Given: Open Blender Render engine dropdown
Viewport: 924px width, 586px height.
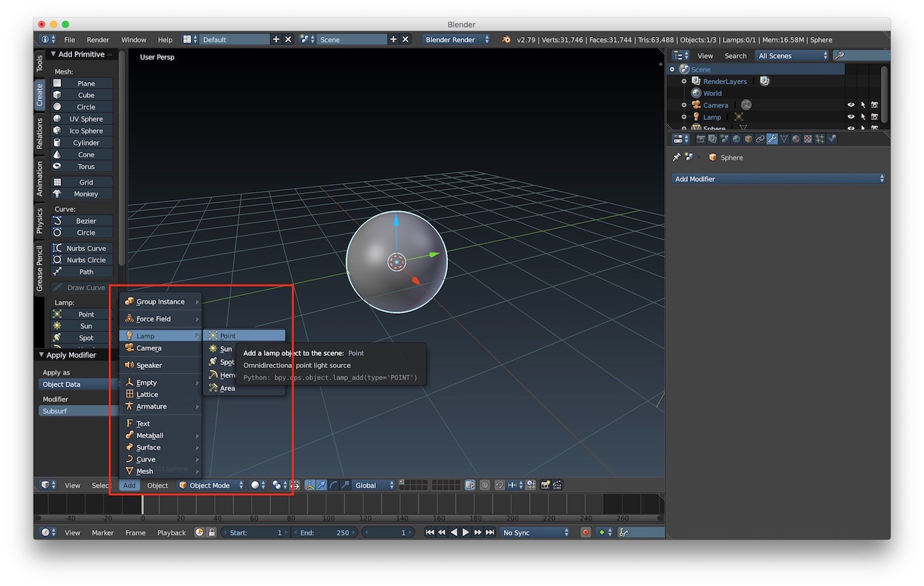Looking at the screenshot, I should [x=456, y=39].
